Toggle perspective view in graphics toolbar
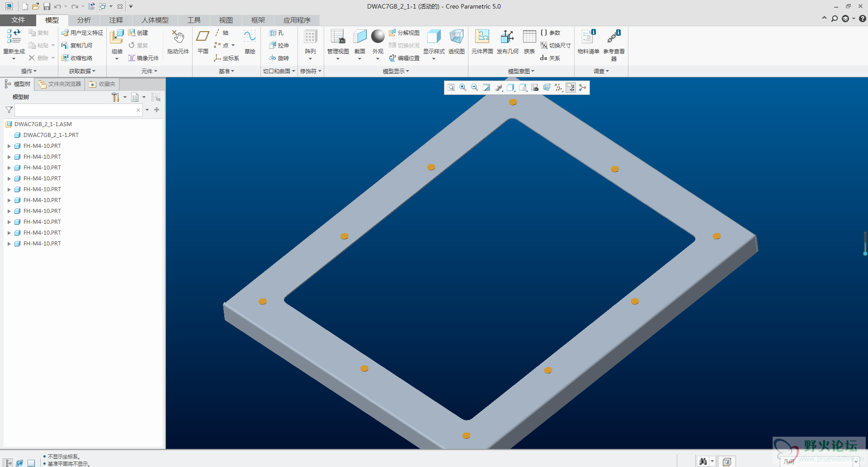The width and height of the screenshot is (868, 467). (547, 88)
